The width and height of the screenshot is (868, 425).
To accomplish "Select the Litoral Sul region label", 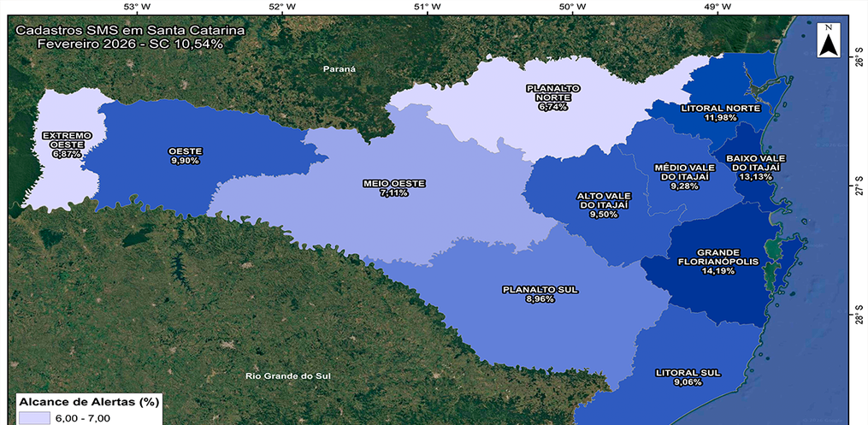I will click(x=688, y=377).
